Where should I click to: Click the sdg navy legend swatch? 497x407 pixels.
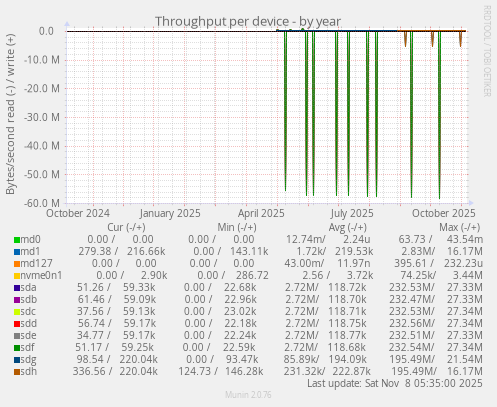[17, 360]
